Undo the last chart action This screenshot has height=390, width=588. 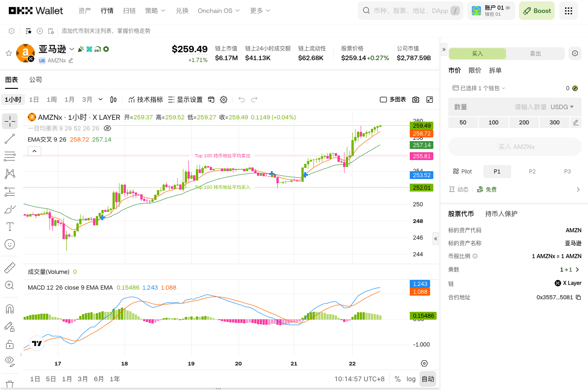241,99
